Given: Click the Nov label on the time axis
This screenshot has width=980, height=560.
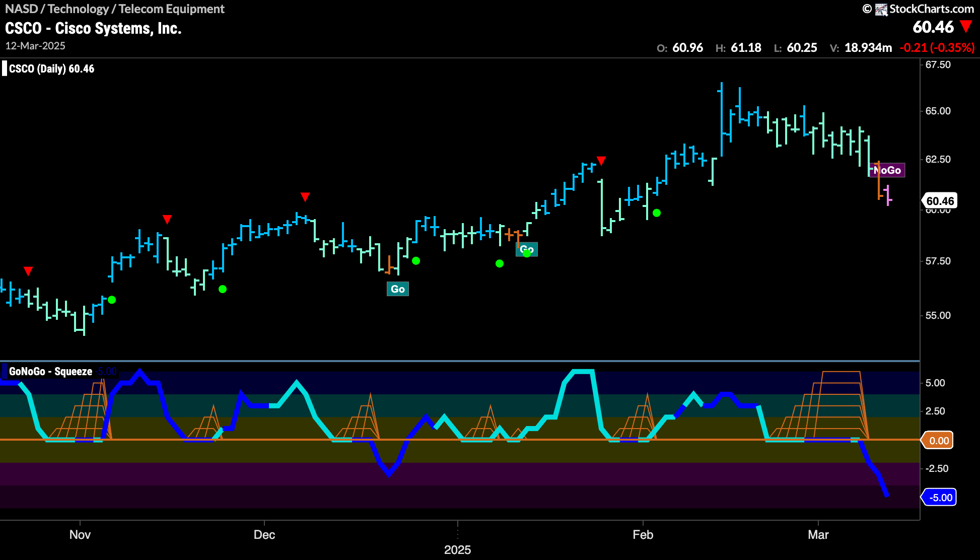Looking at the screenshot, I should pyautogui.click(x=80, y=535).
